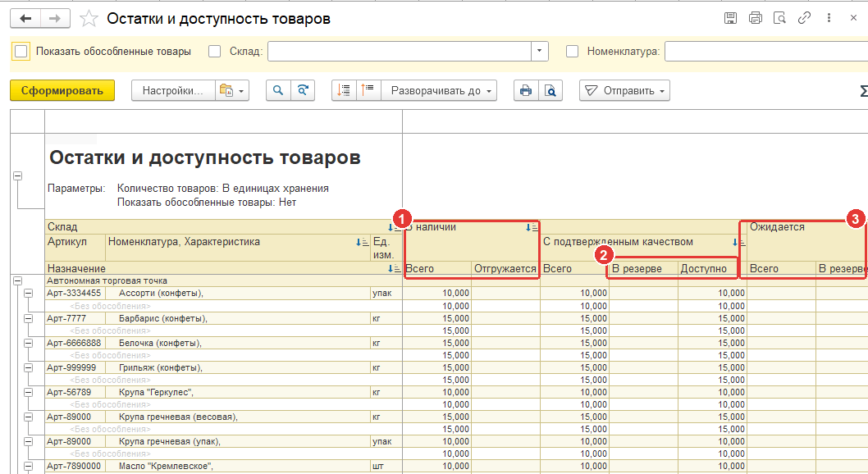
Task: Click sort icon in С подтвержденным качеством header
Action: click(x=739, y=242)
